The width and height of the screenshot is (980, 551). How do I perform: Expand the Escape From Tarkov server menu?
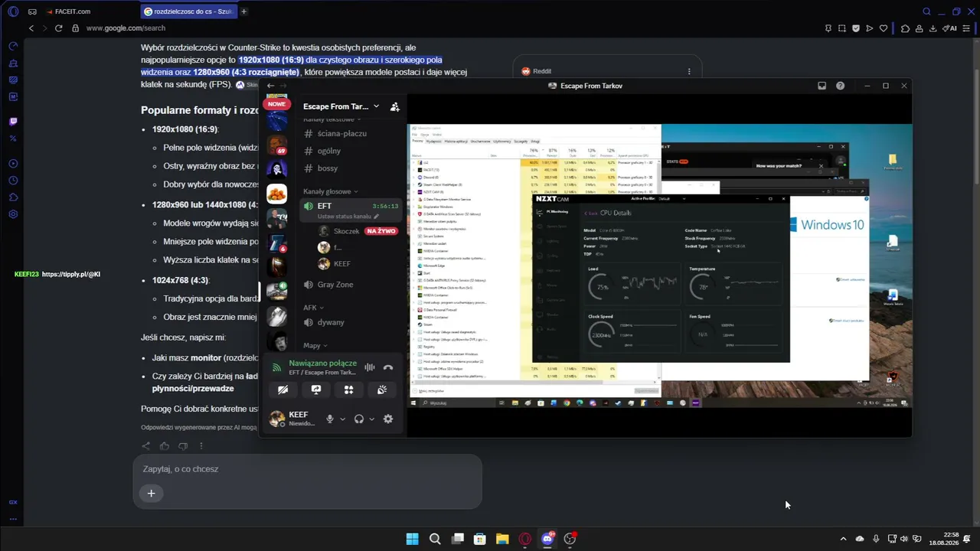click(x=341, y=106)
